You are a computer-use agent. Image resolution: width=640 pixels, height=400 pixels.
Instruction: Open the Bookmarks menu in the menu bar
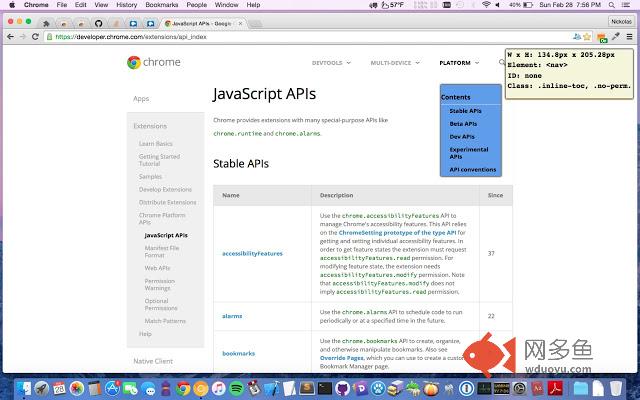coord(160,5)
